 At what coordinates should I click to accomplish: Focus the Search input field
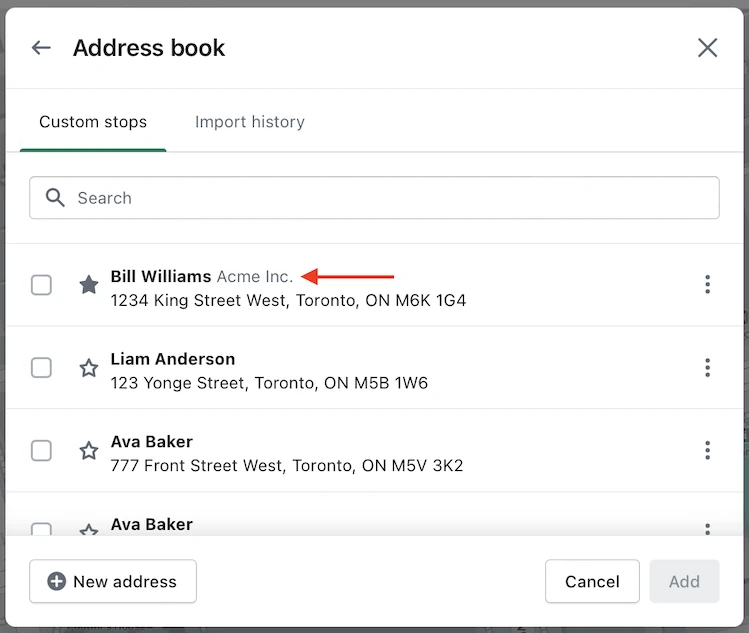[x=374, y=198]
